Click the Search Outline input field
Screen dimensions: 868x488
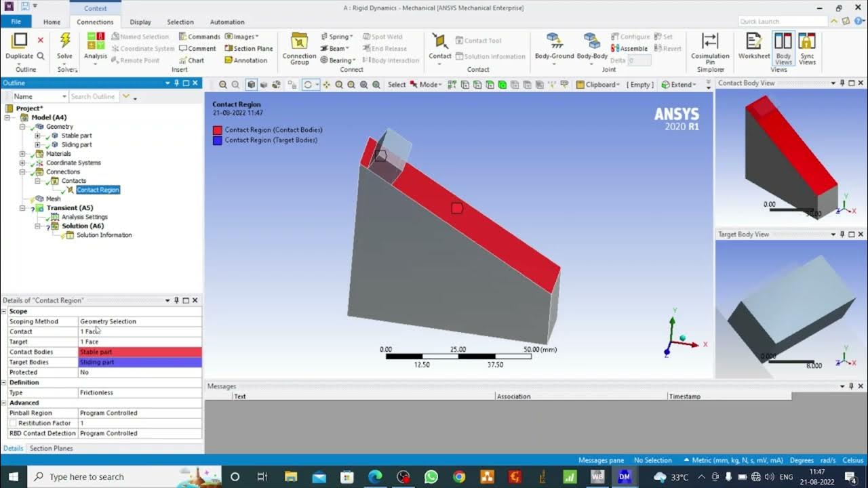click(x=94, y=97)
